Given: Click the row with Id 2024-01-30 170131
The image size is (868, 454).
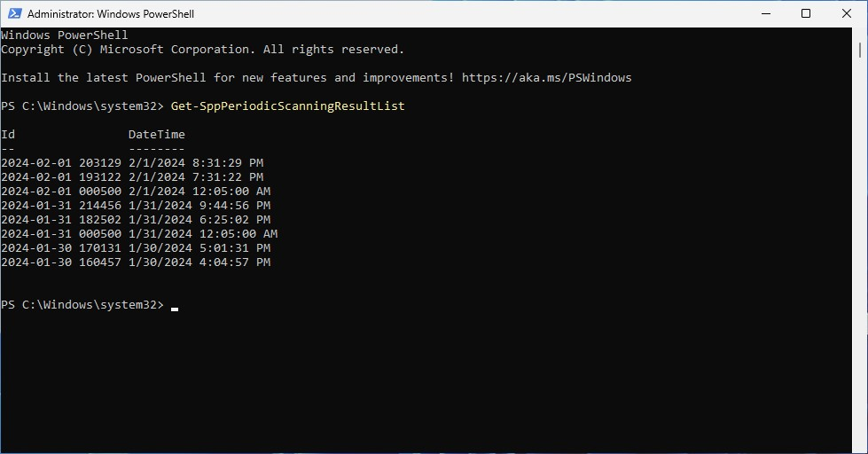Looking at the screenshot, I should 136,248.
